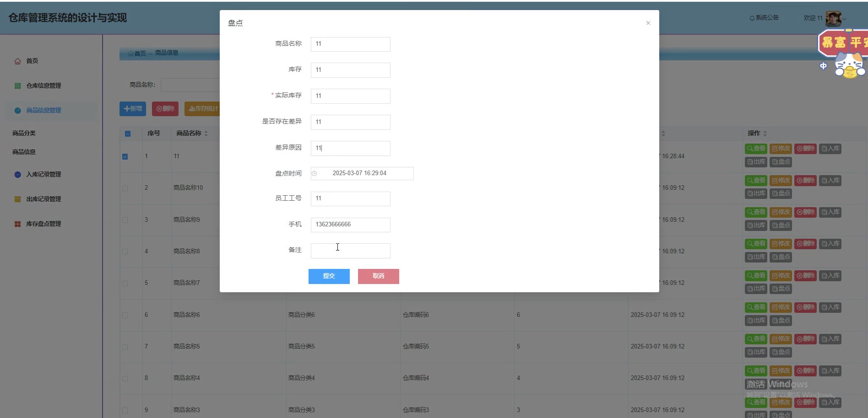
Task: Click the clock icon in 盘点时间 field
Action: pos(315,173)
